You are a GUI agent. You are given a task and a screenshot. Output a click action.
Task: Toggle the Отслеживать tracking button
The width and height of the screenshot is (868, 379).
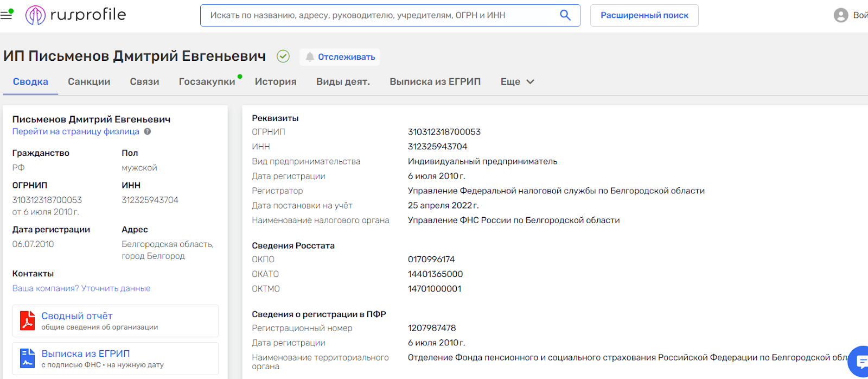click(x=340, y=57)
